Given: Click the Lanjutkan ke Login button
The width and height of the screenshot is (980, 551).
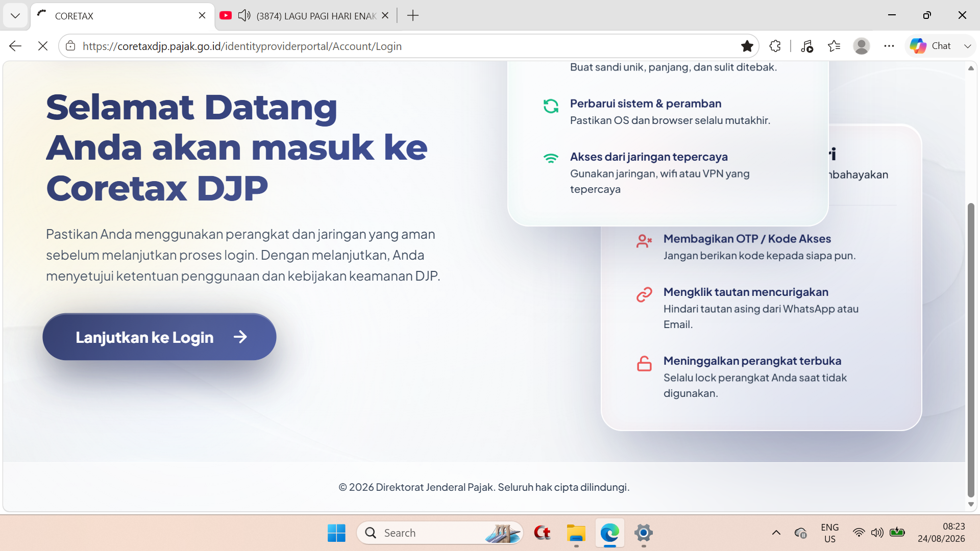Looking at the screenshot, I should tap(159, 337).
